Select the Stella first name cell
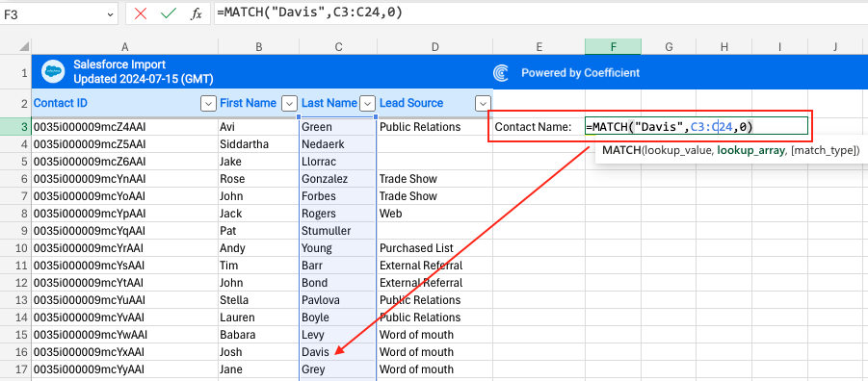 258,300
